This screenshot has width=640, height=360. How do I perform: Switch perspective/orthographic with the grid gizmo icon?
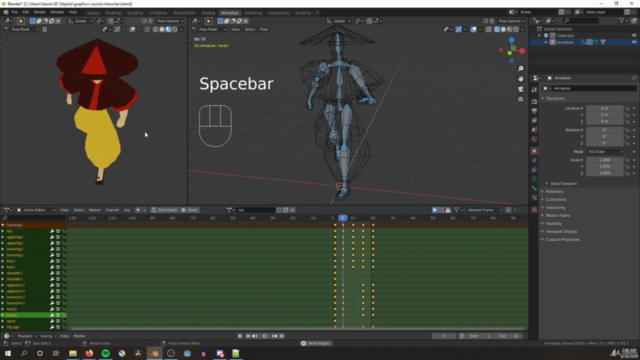[520, 99]
